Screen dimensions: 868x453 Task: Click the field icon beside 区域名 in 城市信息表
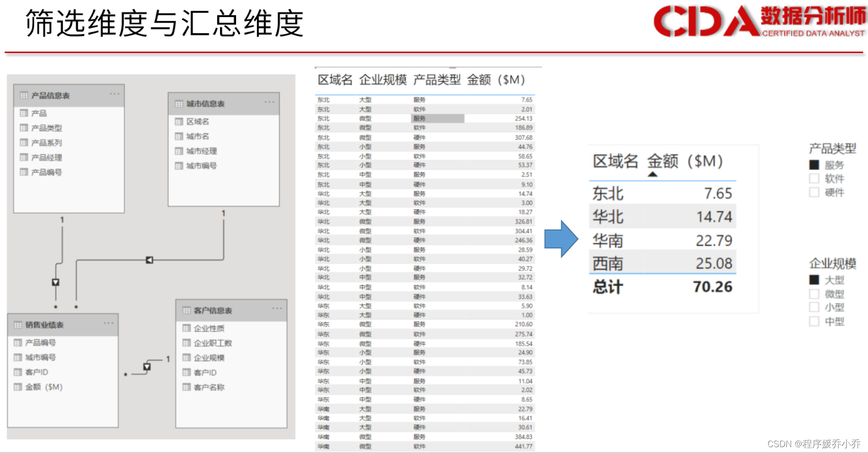pos(179,121)
